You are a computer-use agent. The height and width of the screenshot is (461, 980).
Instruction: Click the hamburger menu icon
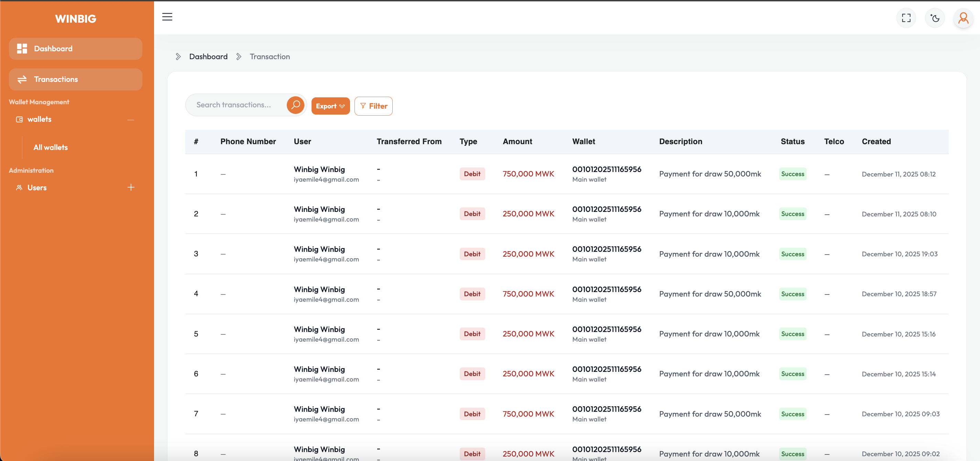167,17
